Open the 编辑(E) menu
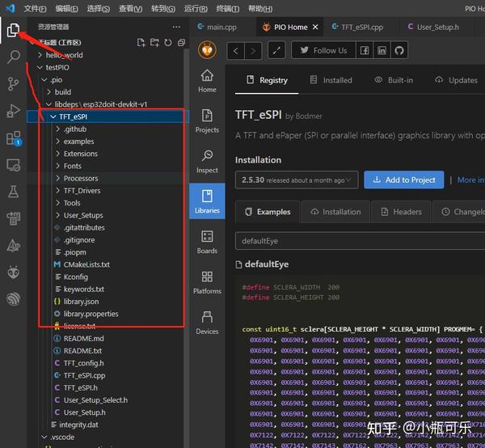485x448 pixels. point(66,9)
